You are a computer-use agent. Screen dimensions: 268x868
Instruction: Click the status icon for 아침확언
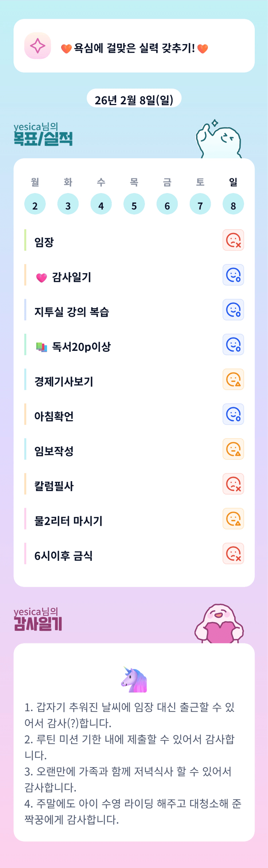pos(233,414)
